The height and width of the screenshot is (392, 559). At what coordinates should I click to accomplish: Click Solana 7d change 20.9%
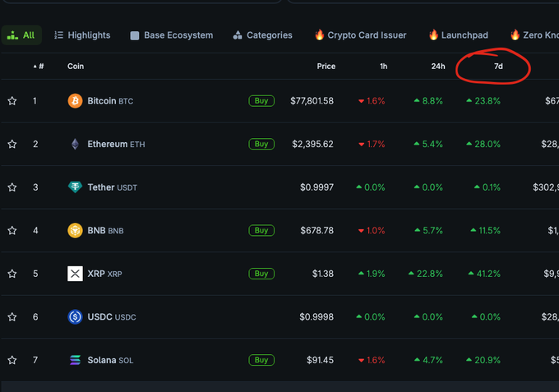click(x=483, y=360)
